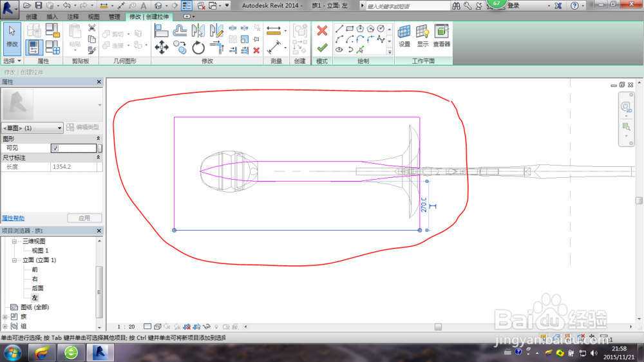Image resolution: width=644 pixels, height=362 pixels.
Task: Open the View (视图) ribbon tab
Action: point(93,17)
